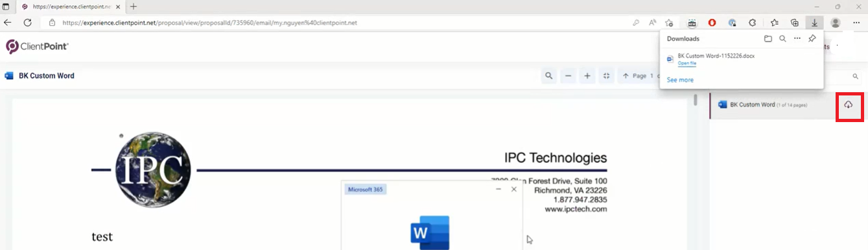Go to previous page with up arrow
Viewport: 868px width, 250px height.
click(x=626, y=76)
